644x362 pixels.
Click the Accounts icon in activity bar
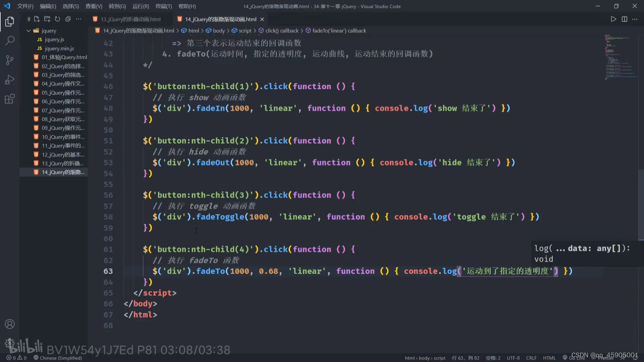10,324
